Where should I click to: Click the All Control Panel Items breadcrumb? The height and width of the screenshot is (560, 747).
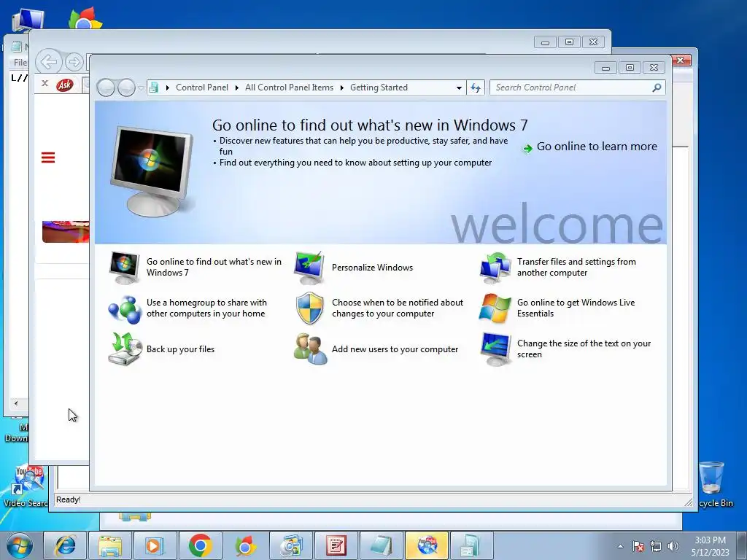[x=289, y=87]
